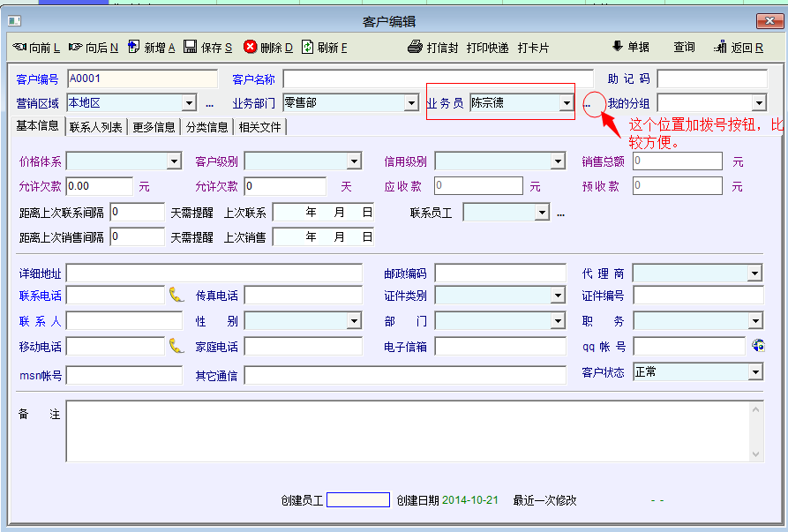Viewport: 788px width, 532px height.
Task: Click the 新增 add record icon
Action: [134, 47]
